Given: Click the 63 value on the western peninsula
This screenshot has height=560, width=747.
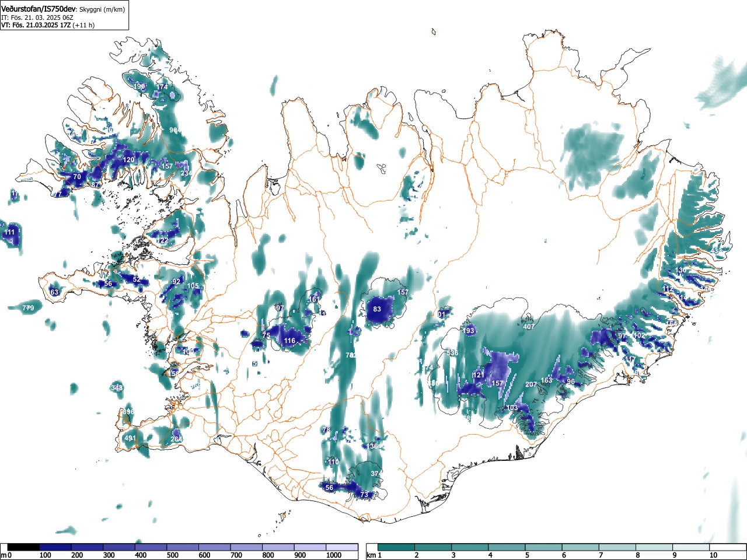Looking at the screenshot, I should tap(54, 292).
